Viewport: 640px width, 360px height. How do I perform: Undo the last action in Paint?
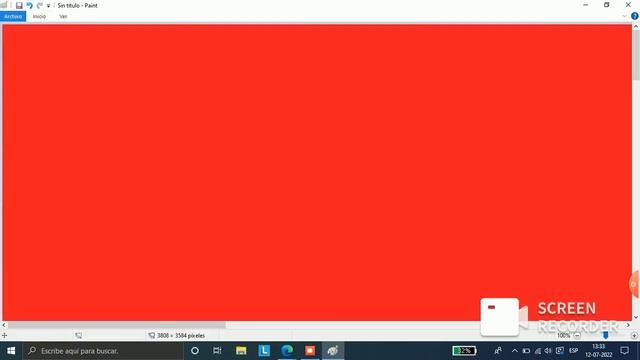point(29,5)
